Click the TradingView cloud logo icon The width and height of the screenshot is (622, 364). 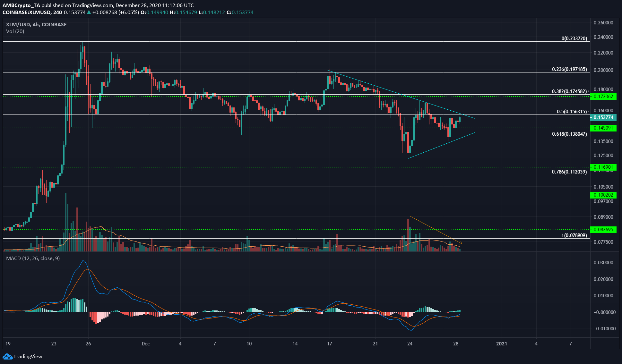7,356
